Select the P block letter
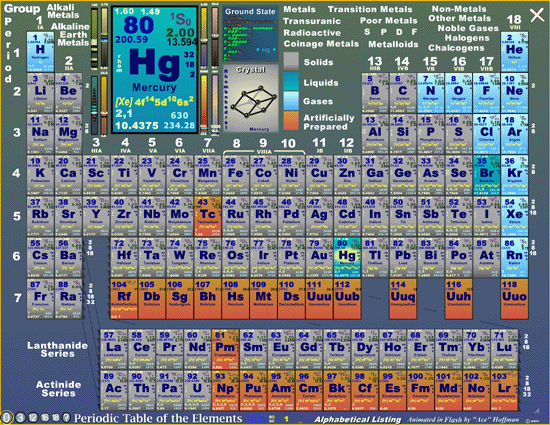This screenshot has height=425, width=550. tap(384, 32)
